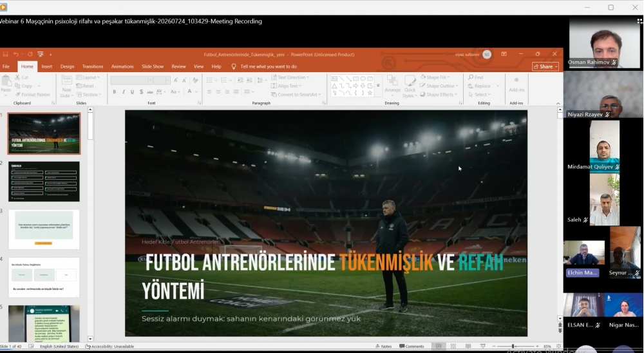The image size is (644, 353).
Task: Toggle Justify paragraph alignment
Action: point(236,91)
